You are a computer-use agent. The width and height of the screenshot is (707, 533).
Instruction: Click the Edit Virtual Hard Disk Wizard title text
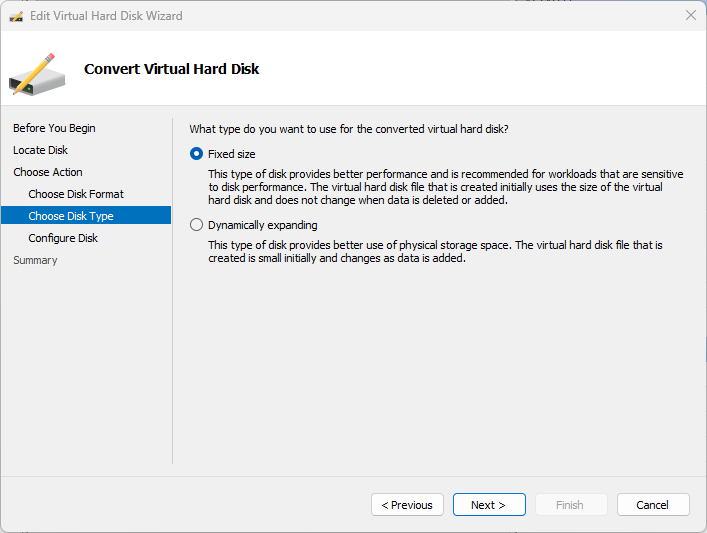pos(108,16)
